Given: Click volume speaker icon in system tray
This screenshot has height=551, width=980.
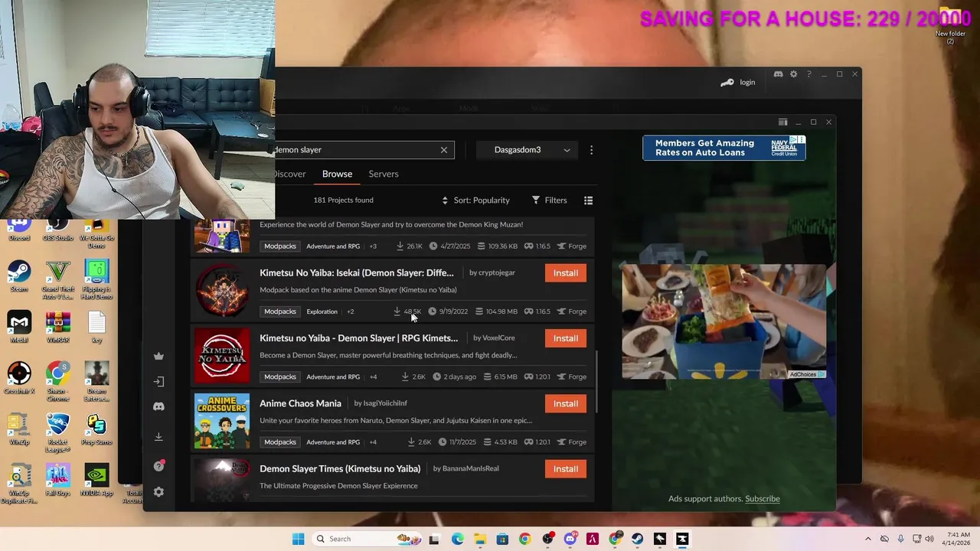Looking at the screenshot, I should (929, 539).
